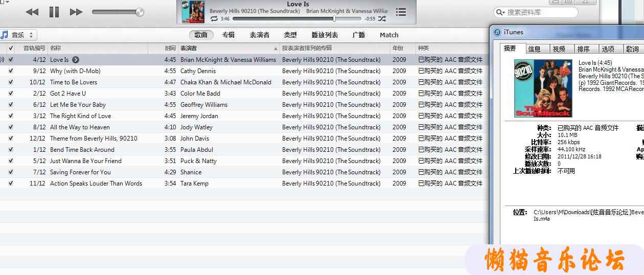Click the 3:08 time of Theme from Beverly Hills
This screenshot has height=275, width=644.
(x=170, y=139)
